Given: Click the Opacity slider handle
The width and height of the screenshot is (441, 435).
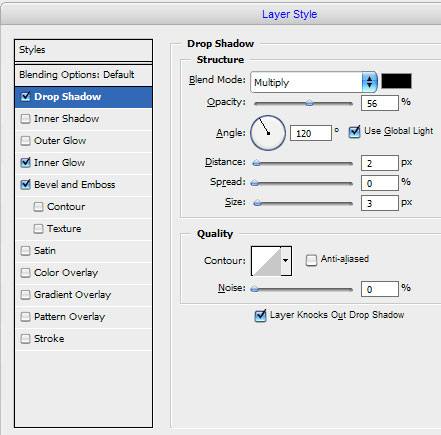Looking at the screenshot, I should pos(309,103).
